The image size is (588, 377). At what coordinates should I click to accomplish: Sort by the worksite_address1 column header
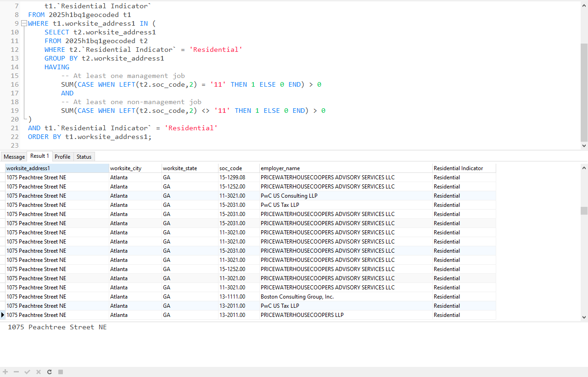tap(57, 168)
